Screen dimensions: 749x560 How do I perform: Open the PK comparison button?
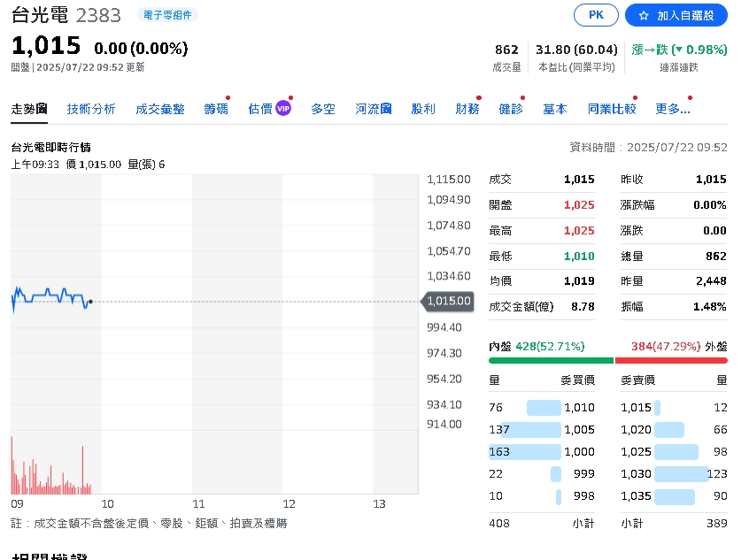[x=596, y=15]
